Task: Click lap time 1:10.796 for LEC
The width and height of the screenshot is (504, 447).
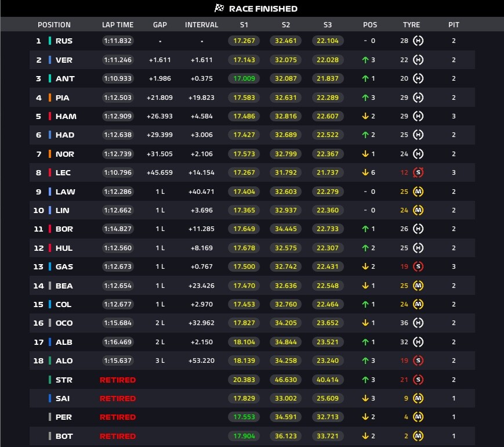Action: point(118,172)
